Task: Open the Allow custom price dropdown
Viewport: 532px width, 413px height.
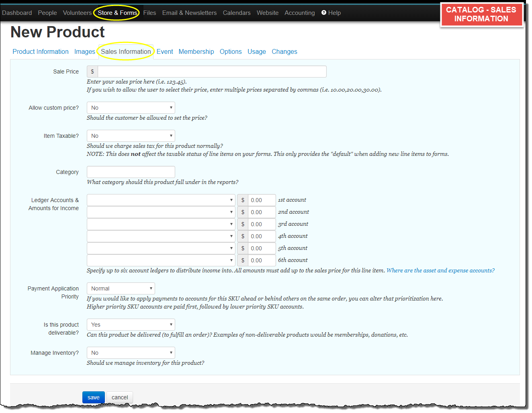Action: tap(131, 108)
